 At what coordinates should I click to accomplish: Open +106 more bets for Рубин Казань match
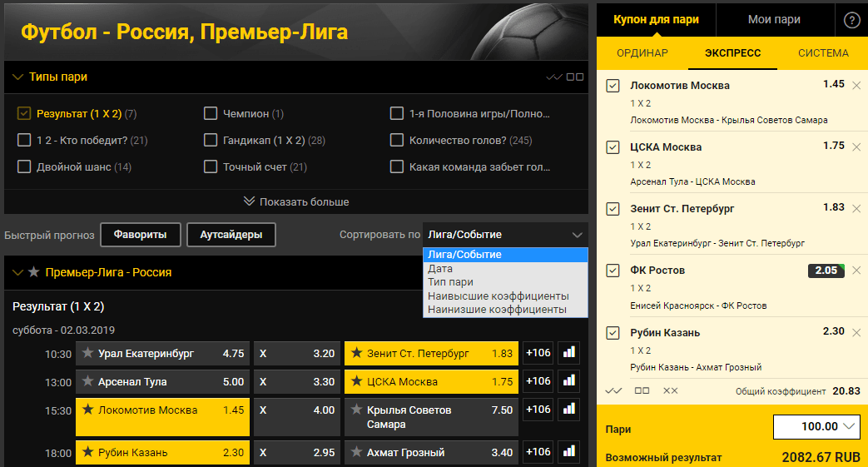538,452
